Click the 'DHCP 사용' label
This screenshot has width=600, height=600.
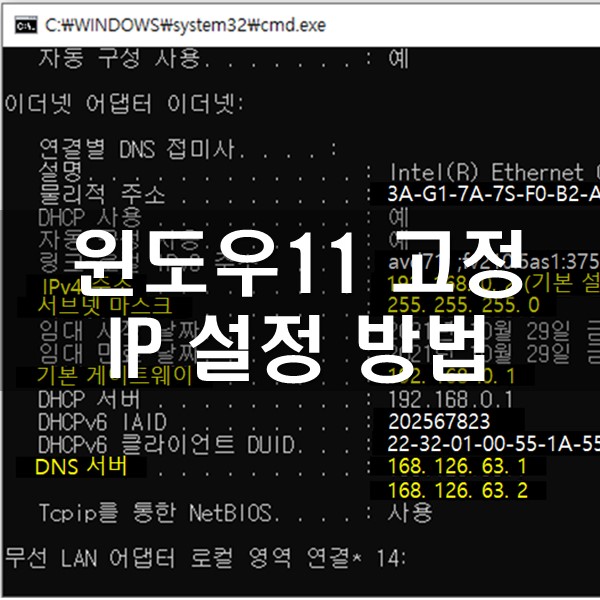click(x=90, y=217)
